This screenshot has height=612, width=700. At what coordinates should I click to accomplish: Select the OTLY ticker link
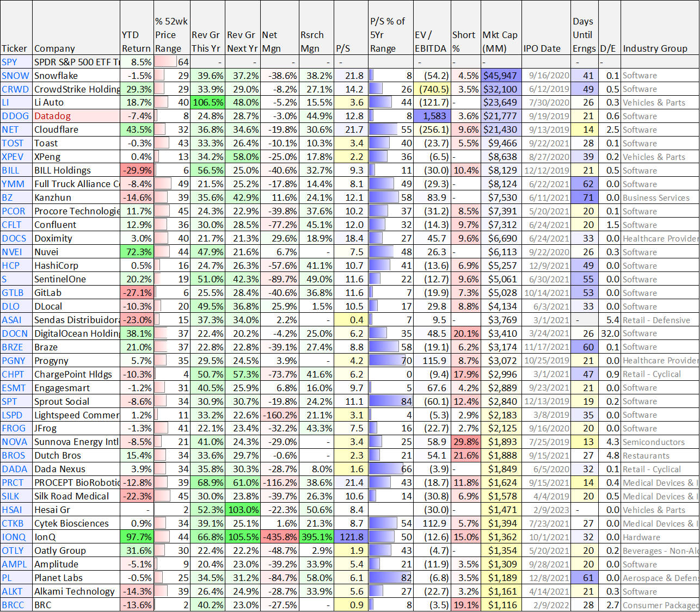(x=13, y=551)
